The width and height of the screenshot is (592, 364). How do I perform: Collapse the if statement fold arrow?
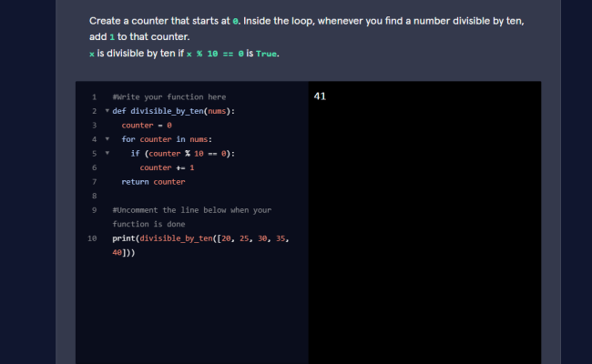pos(107,153)
